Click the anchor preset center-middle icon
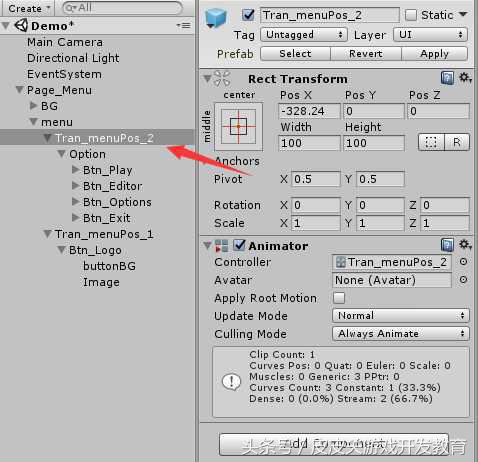The width and height of the screenshot is (478, 462). tap(239, 127)
